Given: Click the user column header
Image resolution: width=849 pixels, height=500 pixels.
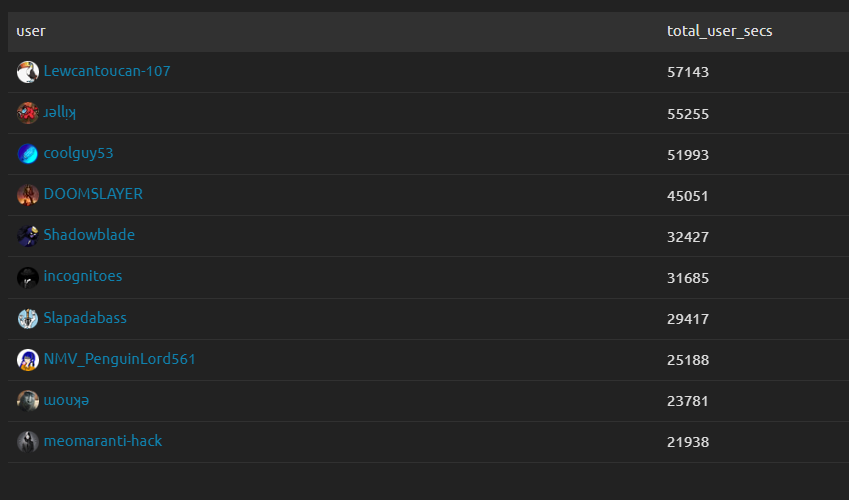Looking at the screenshot, I should click(x=31, y=31).
